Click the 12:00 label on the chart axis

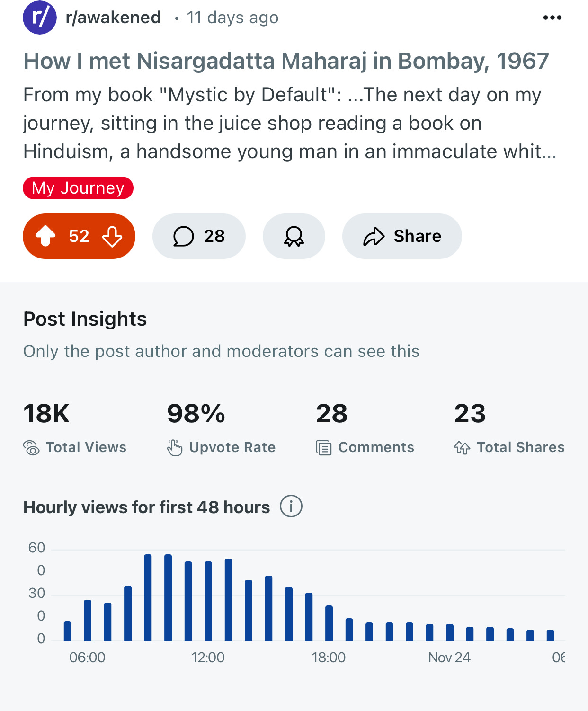pyautogui.click(x=208, y=658)
